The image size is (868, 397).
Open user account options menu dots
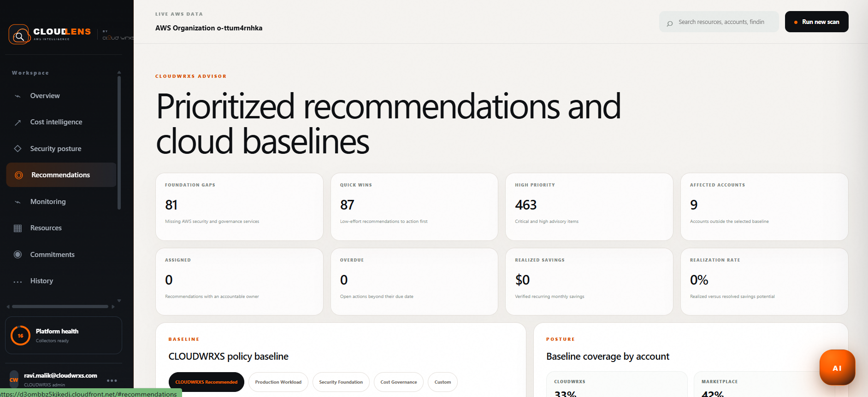[x=112, y=380]
